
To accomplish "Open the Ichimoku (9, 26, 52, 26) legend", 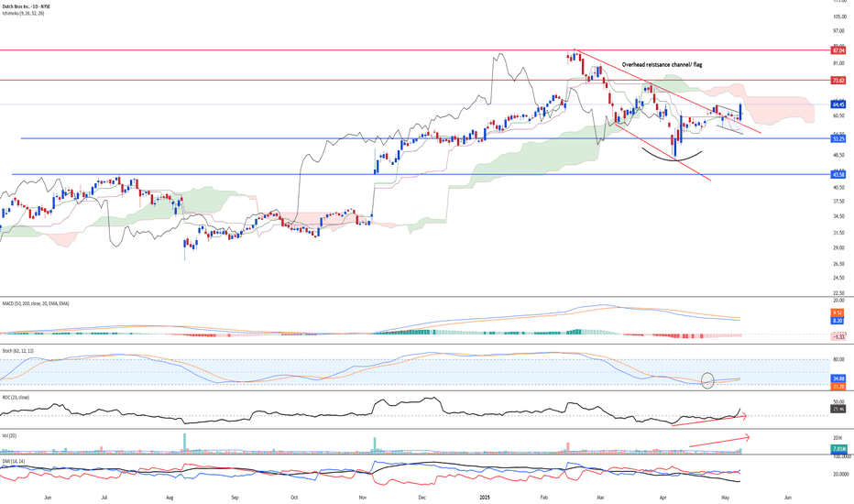I will 23,13.
